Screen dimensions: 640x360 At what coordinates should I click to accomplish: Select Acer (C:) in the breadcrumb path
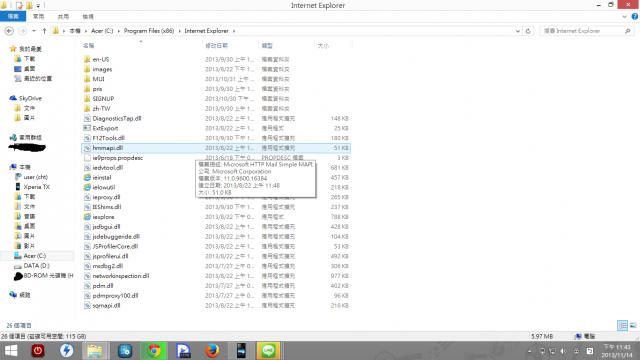(102, 31)
